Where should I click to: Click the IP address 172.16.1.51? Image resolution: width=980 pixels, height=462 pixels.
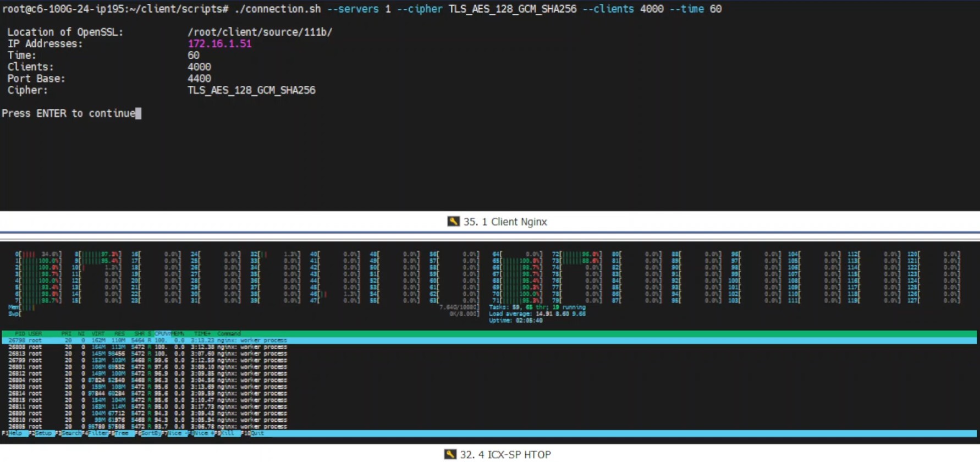219,44
